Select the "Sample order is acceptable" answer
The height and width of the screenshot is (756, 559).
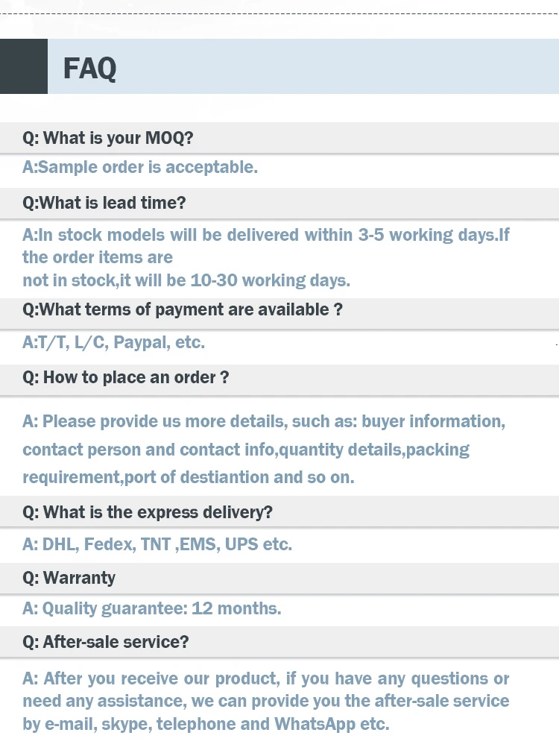[x=140, y=167]
